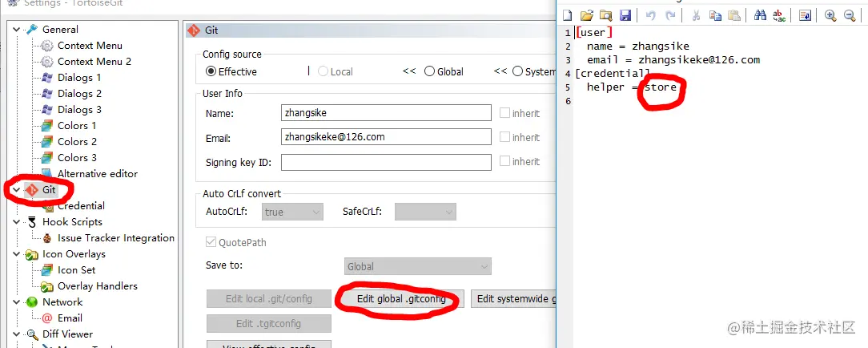Toggle the QuotePath checkbox
The width and height of the screenshot is (868, 348).
click(x=211, y=242)
